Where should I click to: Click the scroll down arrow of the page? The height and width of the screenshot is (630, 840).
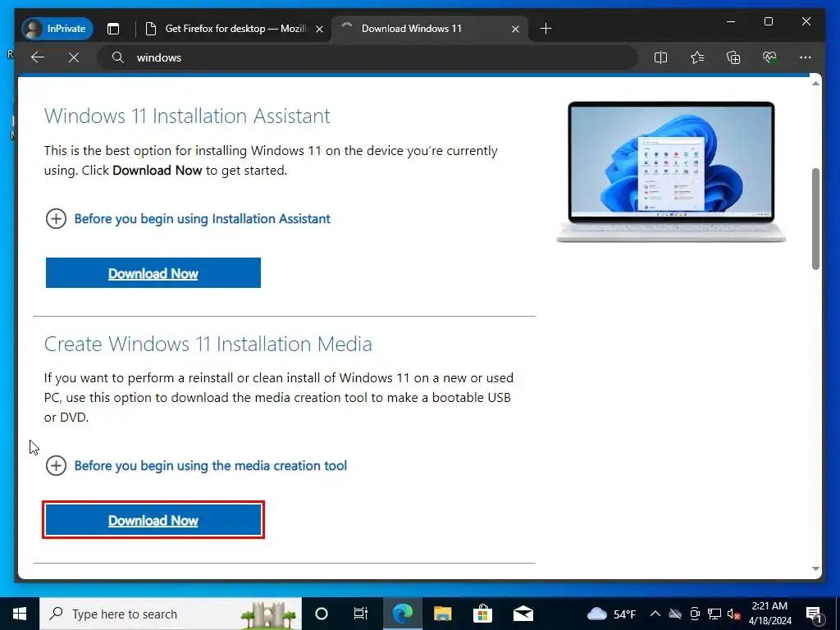pyautogui.click(x=815, y=569)
